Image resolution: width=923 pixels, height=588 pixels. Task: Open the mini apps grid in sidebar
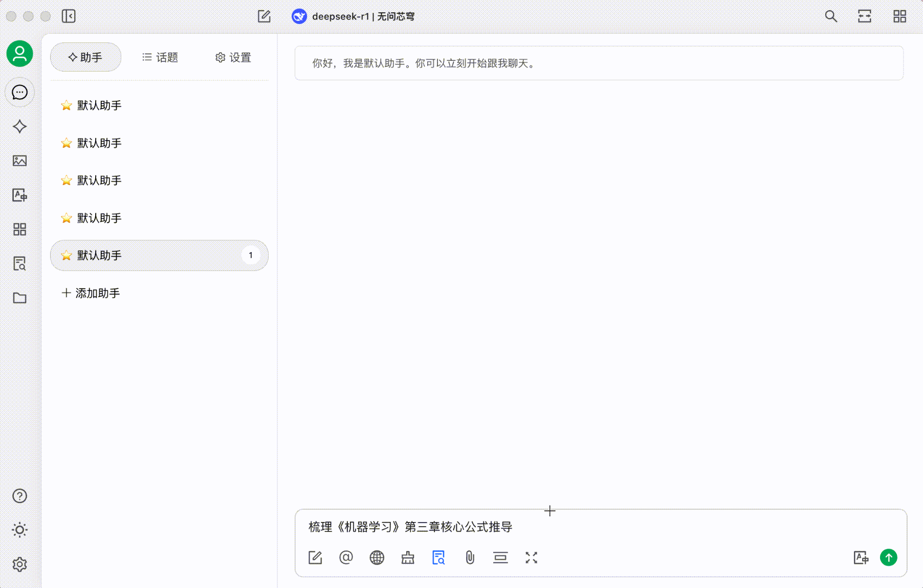[x=19, y=229]
